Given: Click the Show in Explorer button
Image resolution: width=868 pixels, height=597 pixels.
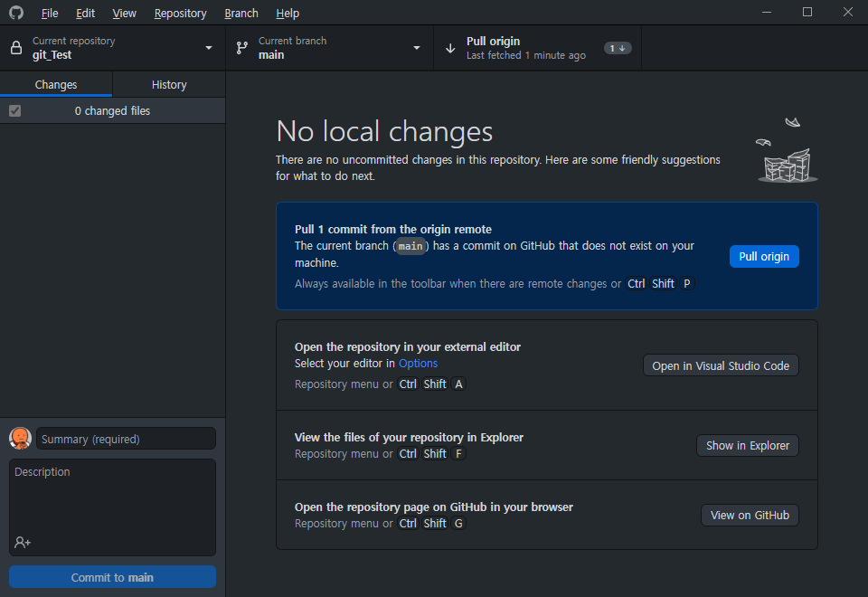Looking at the screenshot, I should pos(748,445).
